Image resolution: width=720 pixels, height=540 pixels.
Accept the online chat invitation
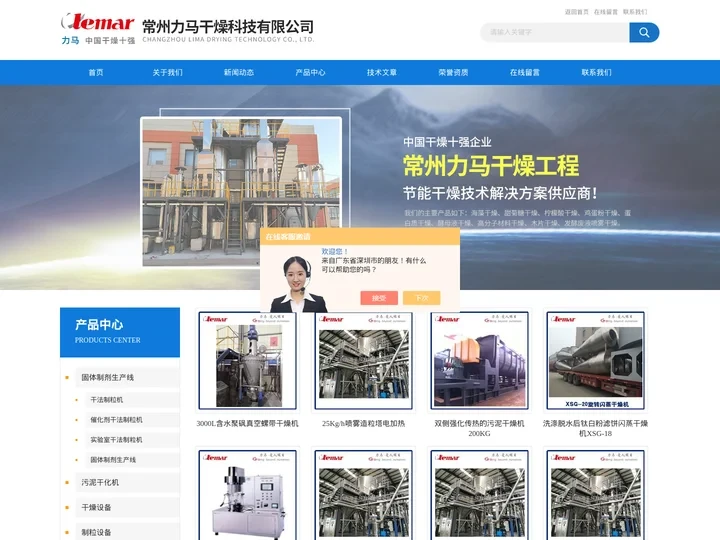coord(379,298)
